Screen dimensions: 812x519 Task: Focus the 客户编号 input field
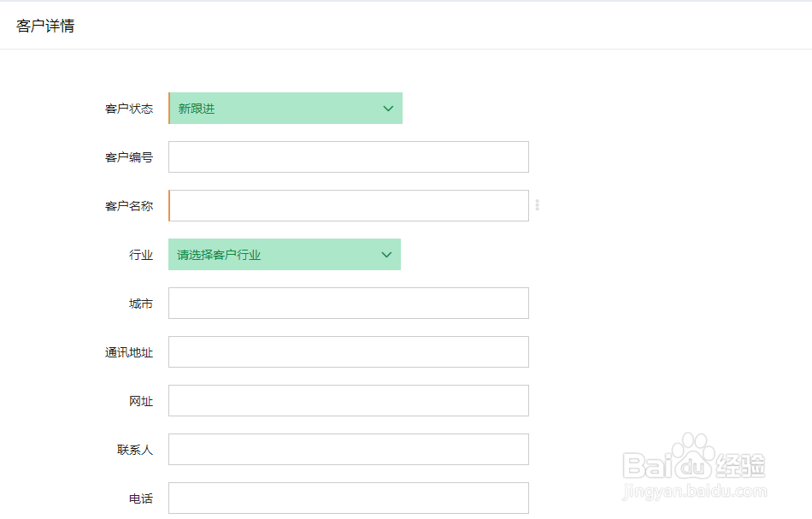pos(348,157)
